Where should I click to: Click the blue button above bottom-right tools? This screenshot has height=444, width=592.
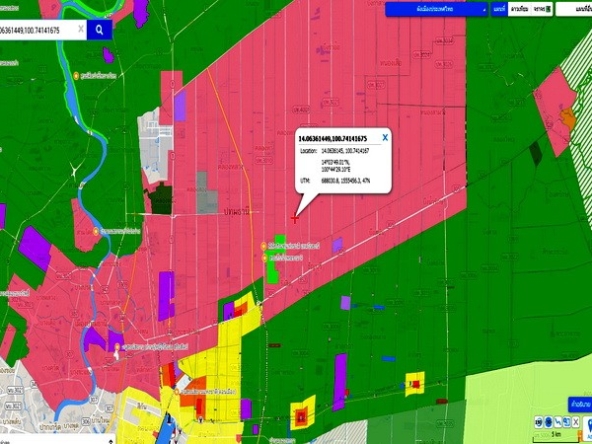tap(580, 404)
